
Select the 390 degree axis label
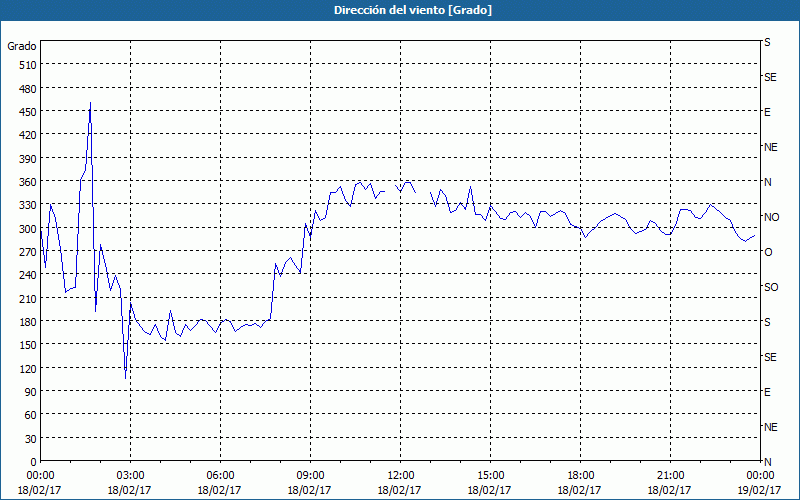point(29,159)
